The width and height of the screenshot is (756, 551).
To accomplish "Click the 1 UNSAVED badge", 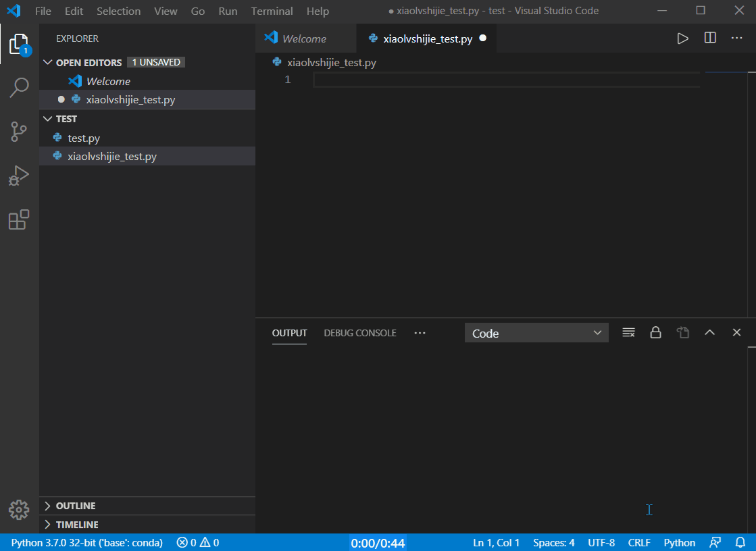I will 156,62.
